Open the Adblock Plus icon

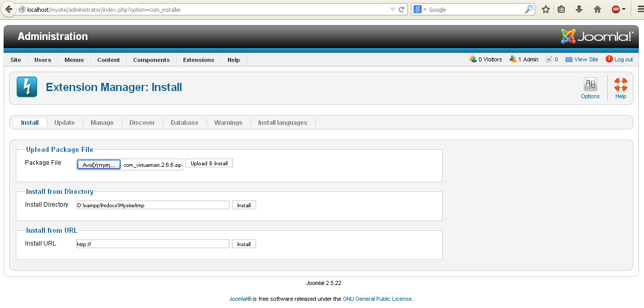point(616,9)
